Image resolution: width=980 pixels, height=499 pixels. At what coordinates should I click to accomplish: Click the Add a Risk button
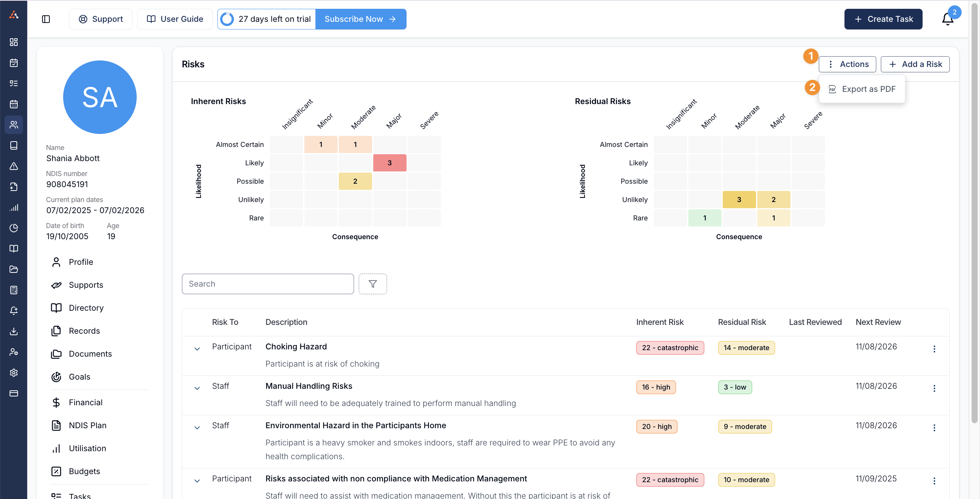pos(915,64)
